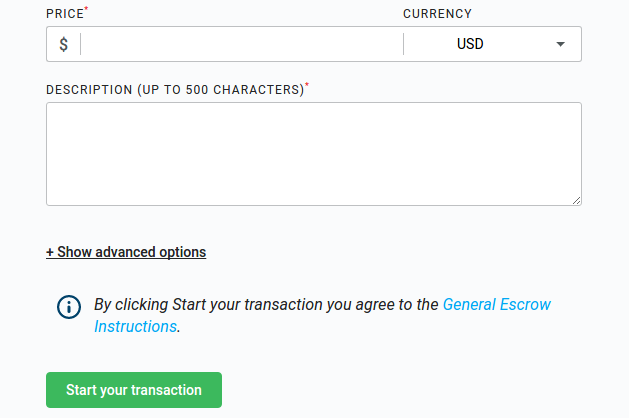Click the circled info icon beside agreement text
The height and width of the screenshot is (418, 629).
coord(69,307)
